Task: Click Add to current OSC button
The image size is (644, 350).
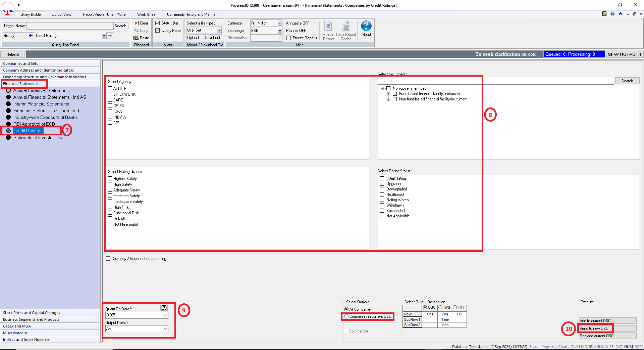Action: coord(607,321)
